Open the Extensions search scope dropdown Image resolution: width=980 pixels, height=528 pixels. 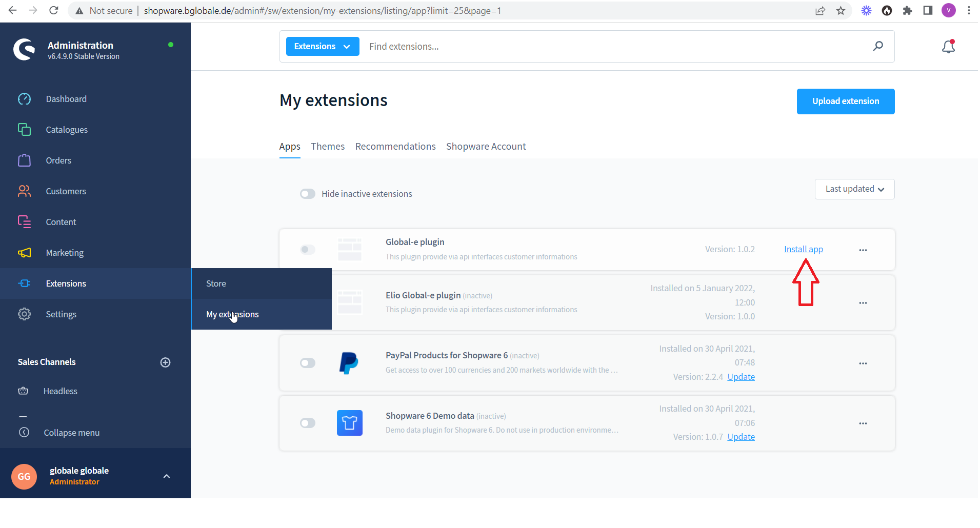tap(322, 46)
